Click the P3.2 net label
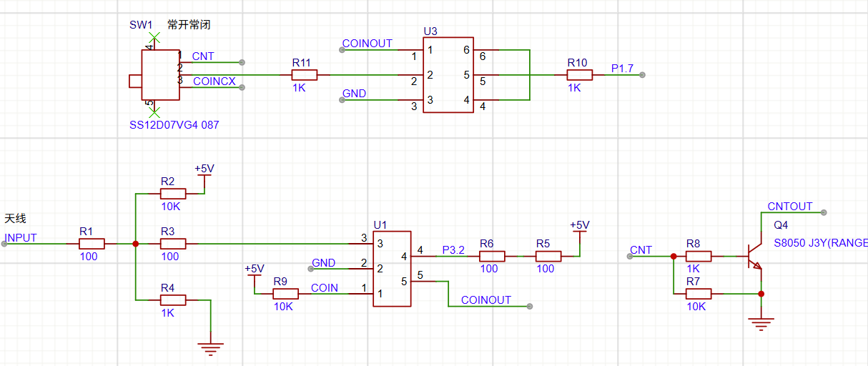The height and width of the screenshot is (366, 868). (x=453, y=250)
